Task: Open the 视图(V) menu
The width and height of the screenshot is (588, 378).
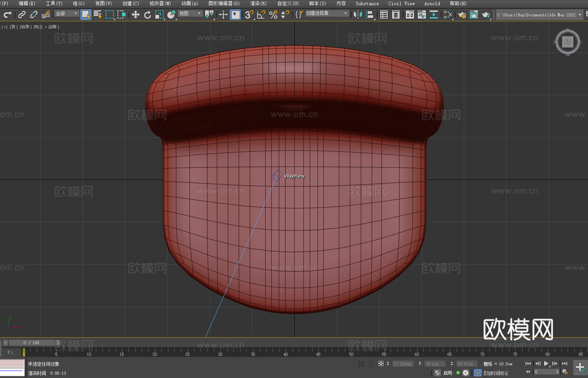Action: click(103, 3)
